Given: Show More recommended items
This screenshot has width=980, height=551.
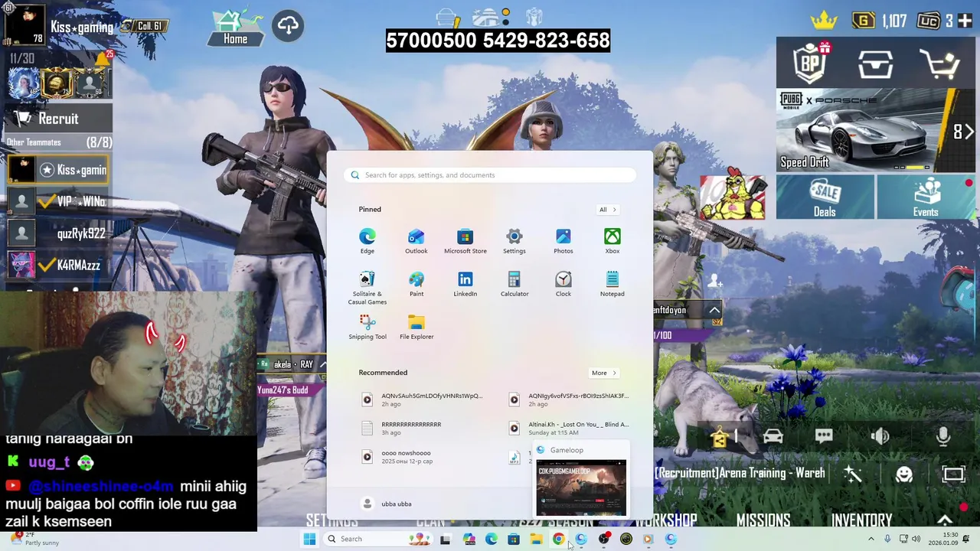Looking at the screenshot, I should point(603,373).
